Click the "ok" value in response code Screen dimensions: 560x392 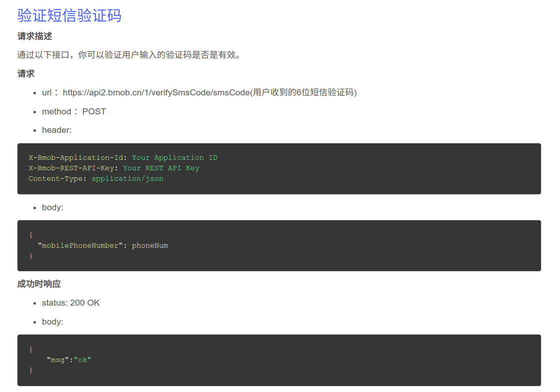82,360
